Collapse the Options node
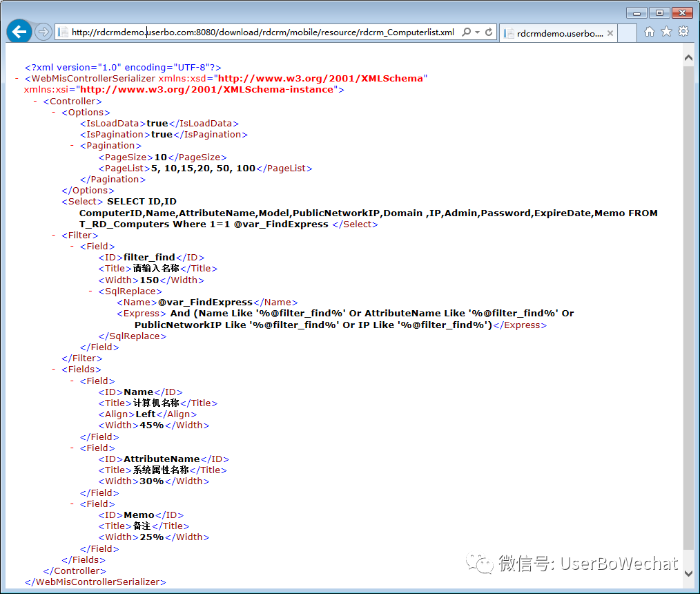 54,113
